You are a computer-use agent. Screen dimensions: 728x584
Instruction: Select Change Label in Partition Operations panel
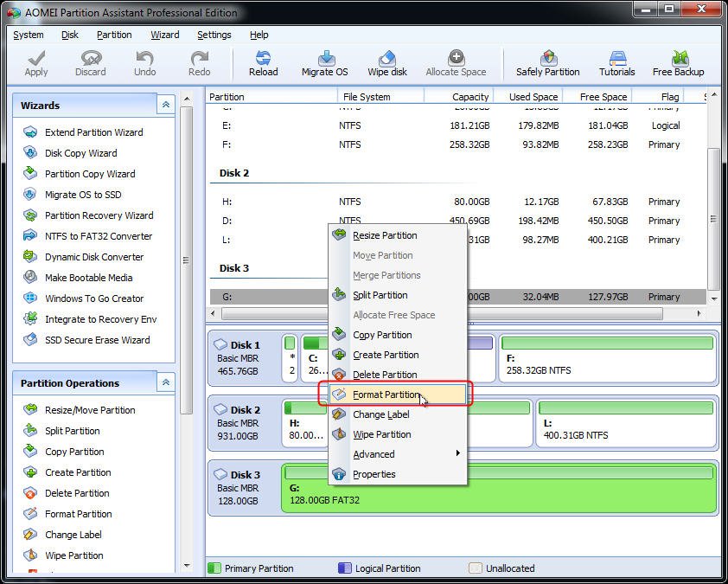(62, 535)
